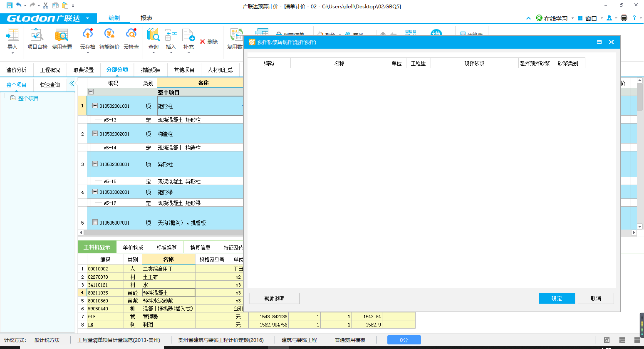Image resolution: width=644 pixels, height=349 pixels.
Task: Click the Undo arrow icon
Action: coord(19,5)
